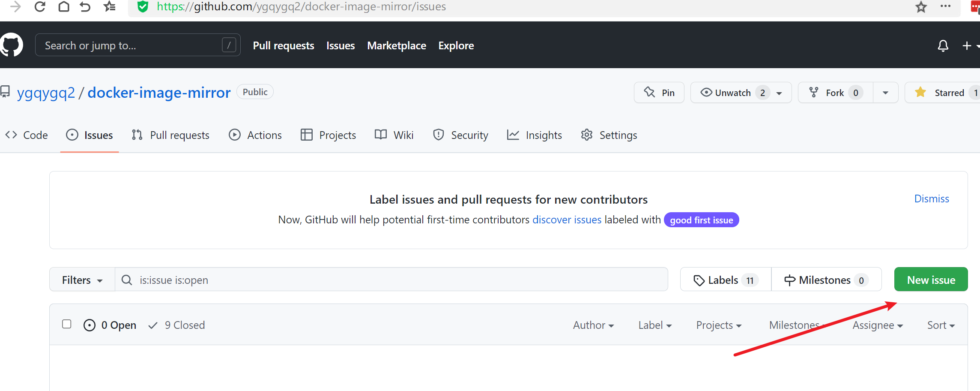Open the Labels list button
The width and height of the screenshot is (980, 391).
pos(726,280)
